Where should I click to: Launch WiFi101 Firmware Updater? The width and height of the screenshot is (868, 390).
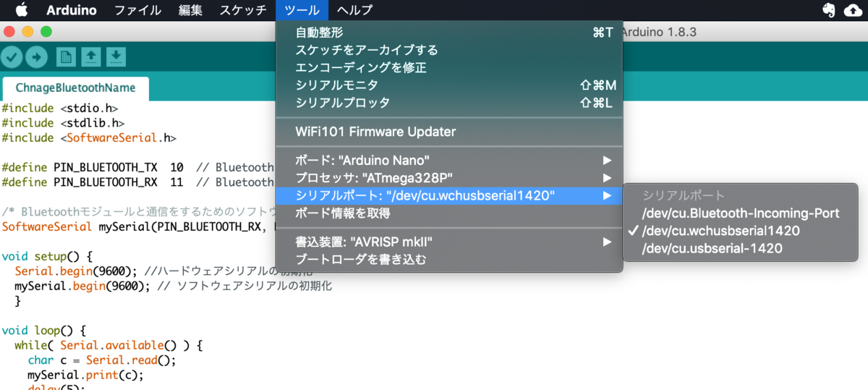coord(449,132)
